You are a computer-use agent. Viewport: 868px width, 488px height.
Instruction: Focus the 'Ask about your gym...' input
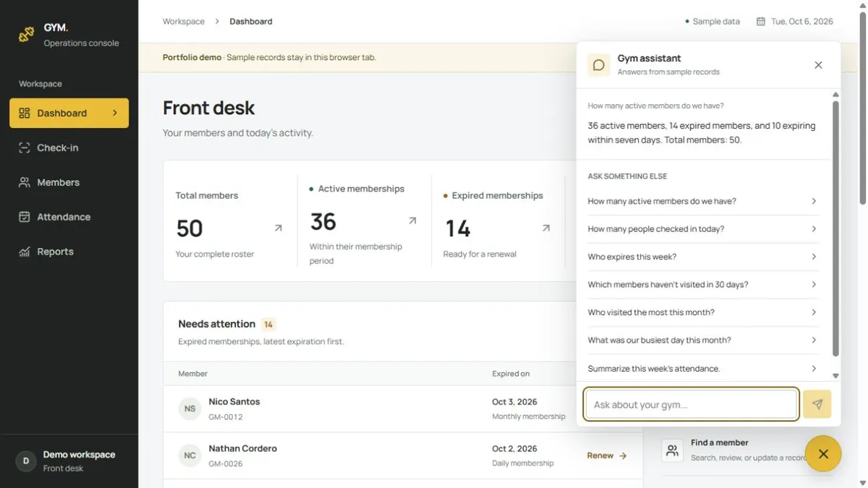coord(692,405)
